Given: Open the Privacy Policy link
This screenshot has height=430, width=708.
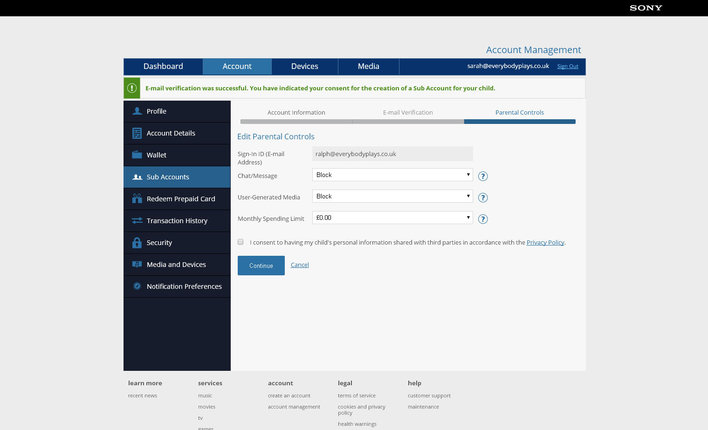Looking at the screenshot, I should 545,242.
